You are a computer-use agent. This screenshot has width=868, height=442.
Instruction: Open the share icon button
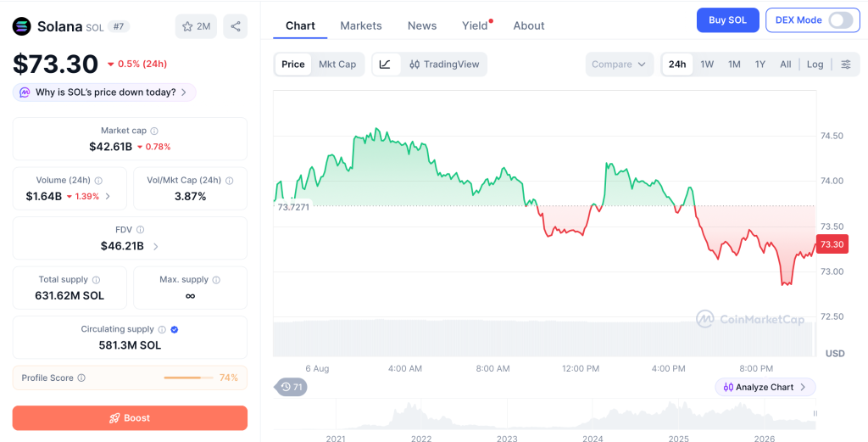pos(236,26)
